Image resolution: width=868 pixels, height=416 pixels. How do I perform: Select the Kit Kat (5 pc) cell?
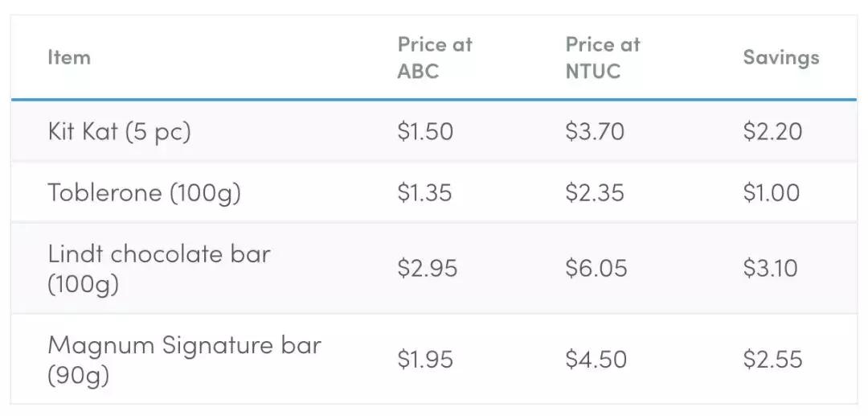tap(119, 131)
